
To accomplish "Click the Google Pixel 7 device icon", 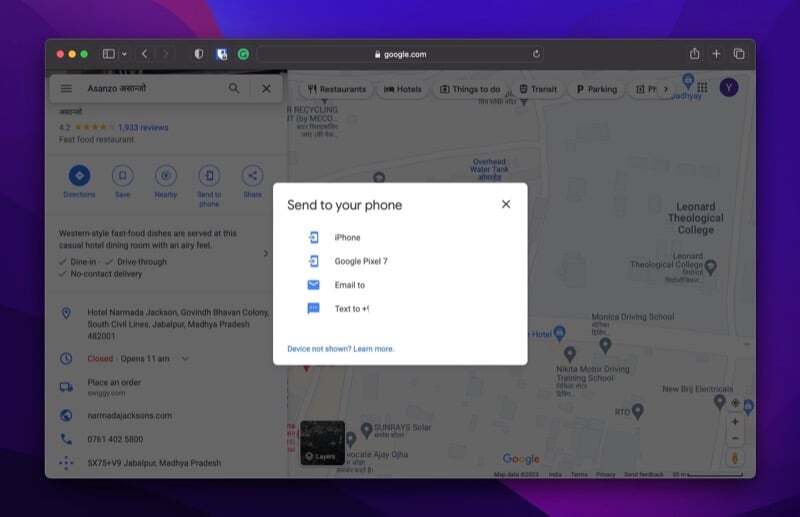I will click(x=313, y=261).
